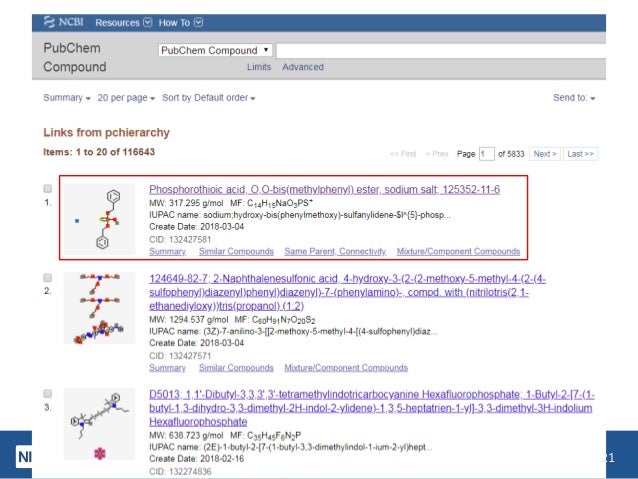Expand the Sort by Default order dropdown
638x479 pixels.
pos(208,98)
